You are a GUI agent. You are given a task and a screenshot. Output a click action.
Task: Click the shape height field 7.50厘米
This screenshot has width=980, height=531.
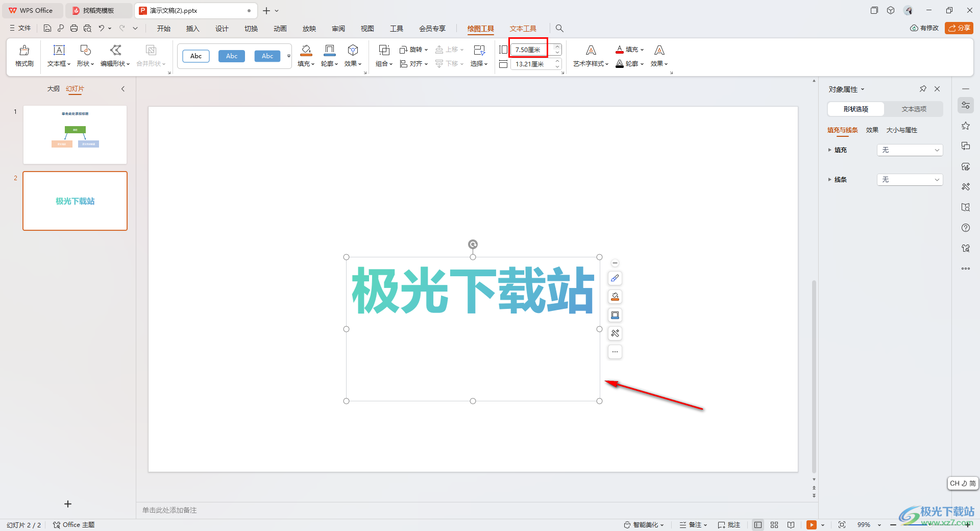pos(532,50)
